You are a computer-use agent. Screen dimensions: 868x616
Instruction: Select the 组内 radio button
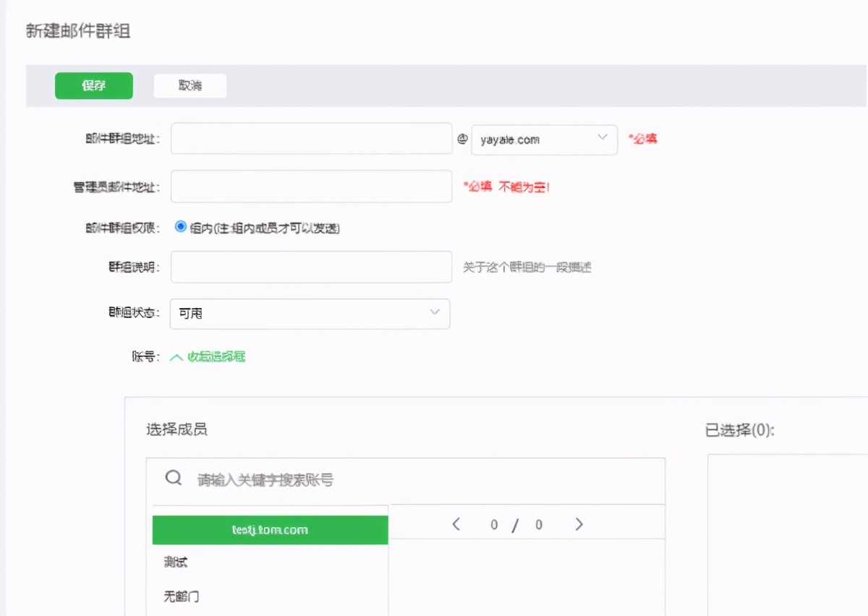click(179, 227)
